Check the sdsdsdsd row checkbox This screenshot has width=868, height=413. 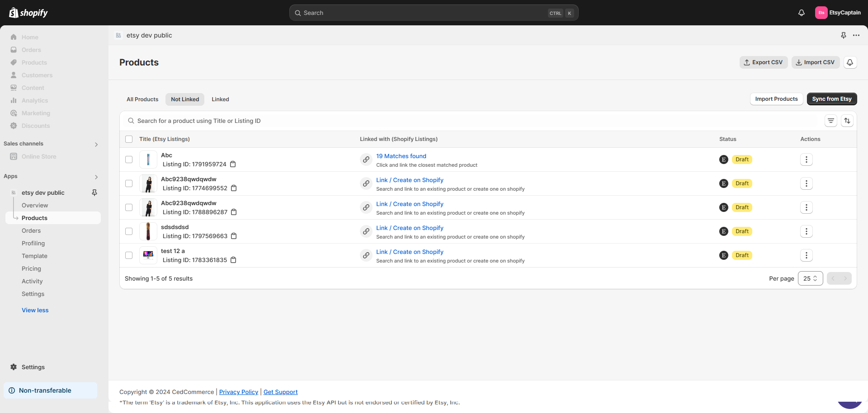coord(129,231)
